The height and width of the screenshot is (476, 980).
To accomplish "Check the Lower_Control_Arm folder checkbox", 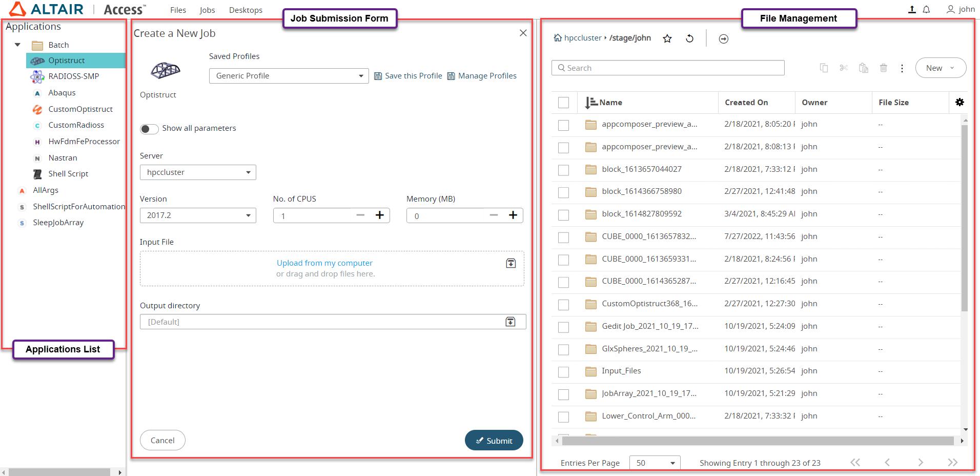I will (x=564, y=417).
